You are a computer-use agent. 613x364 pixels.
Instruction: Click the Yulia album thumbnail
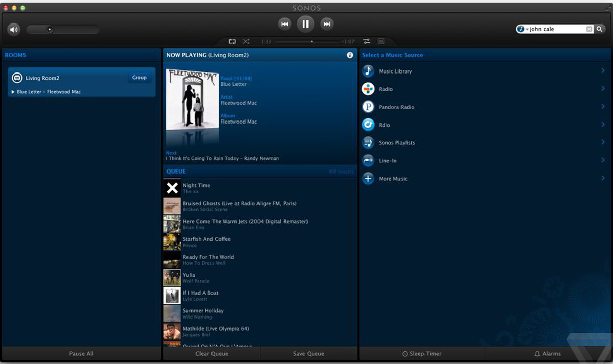172,278
